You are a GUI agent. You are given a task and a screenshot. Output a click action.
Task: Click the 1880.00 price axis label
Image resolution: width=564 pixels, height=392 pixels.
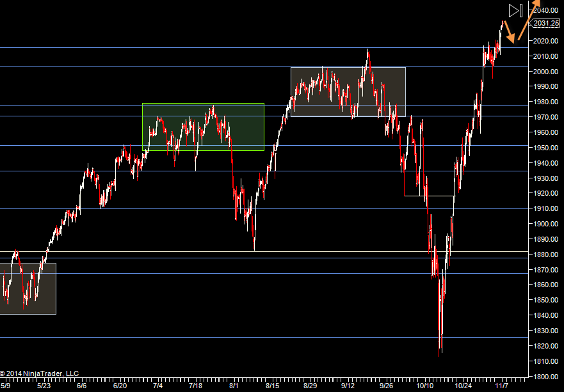tap(546, 255)
